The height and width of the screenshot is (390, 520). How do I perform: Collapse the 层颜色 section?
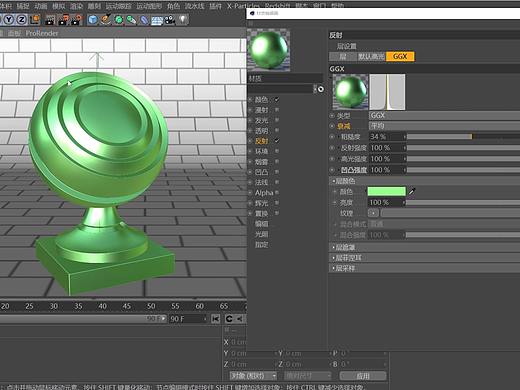pyautogui.click(x=424, y=181)
